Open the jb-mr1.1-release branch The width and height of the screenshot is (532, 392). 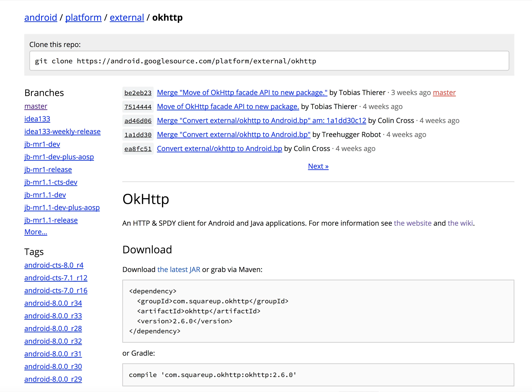tap(51, 220)
